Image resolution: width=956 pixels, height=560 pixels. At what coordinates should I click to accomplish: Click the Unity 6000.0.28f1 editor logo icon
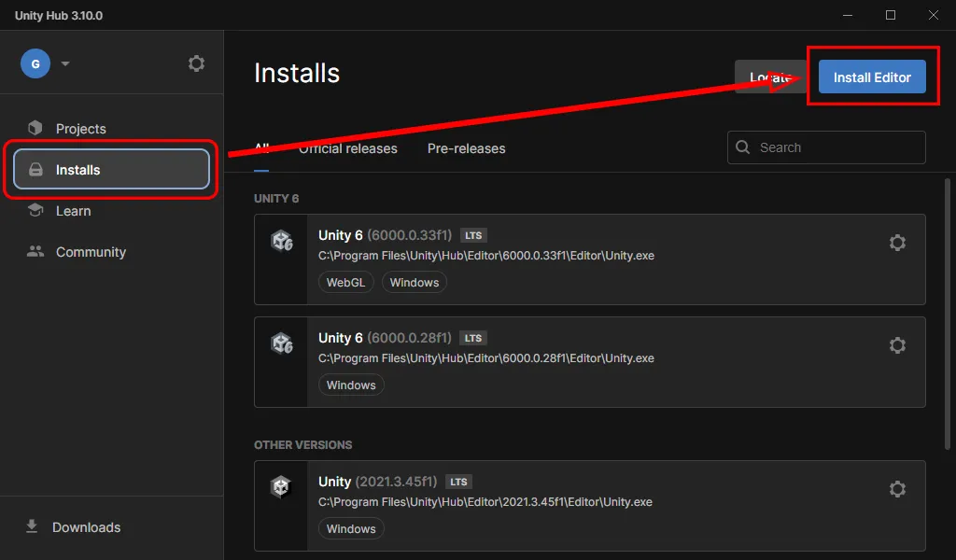coord(281,343)
